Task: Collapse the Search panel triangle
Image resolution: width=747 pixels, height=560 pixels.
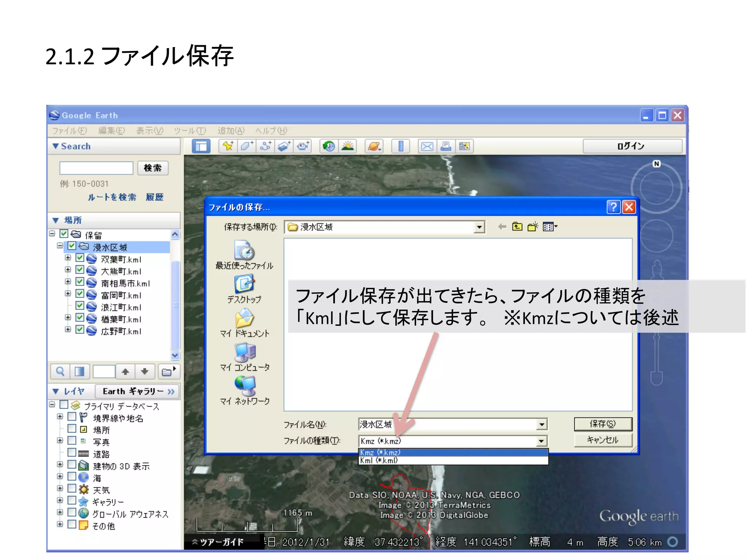Action: [55, 146]
